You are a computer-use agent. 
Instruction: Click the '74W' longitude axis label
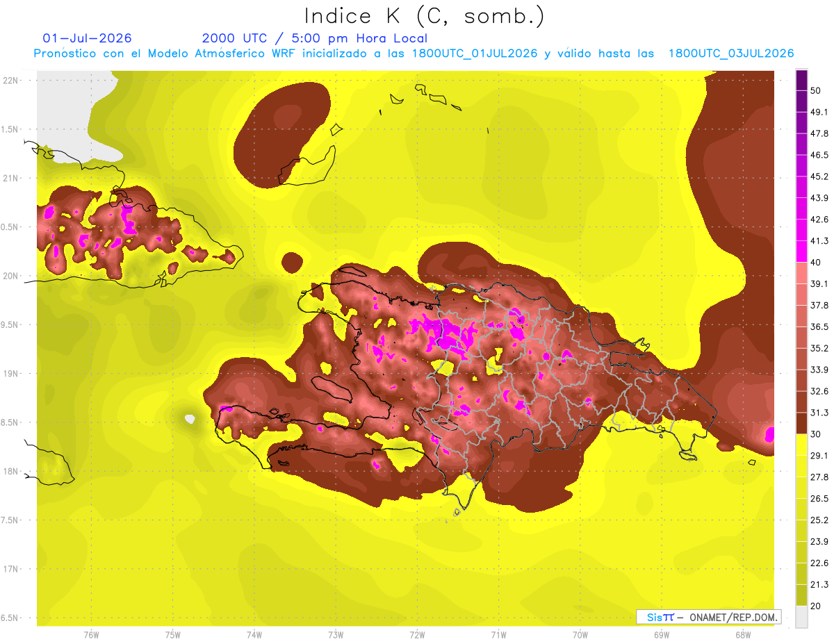click(254, 635)
